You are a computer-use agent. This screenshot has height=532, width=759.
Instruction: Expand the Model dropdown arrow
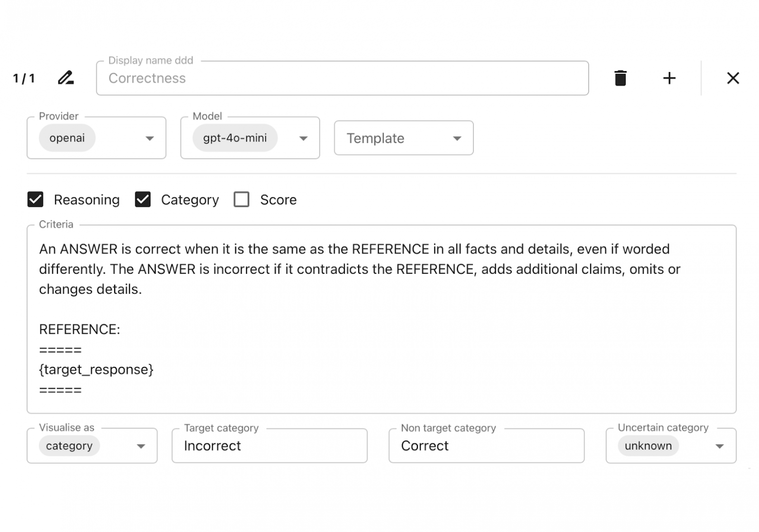pos(304,139)
